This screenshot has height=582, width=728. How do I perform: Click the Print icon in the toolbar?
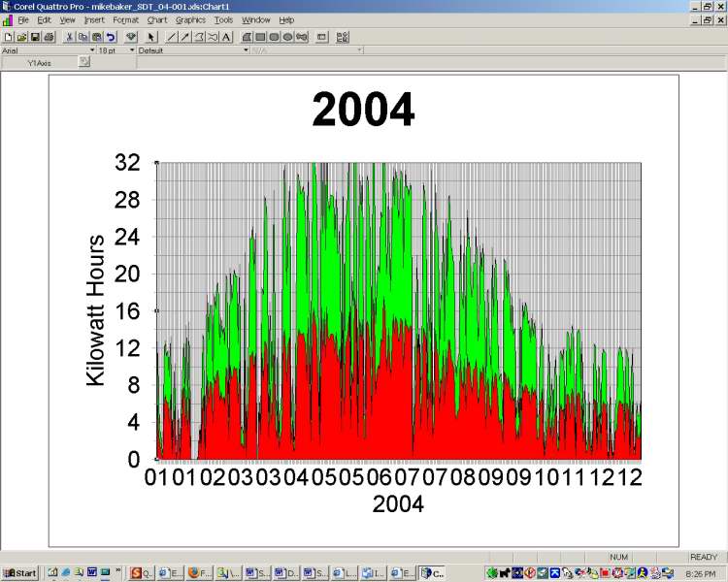[49, 37]
